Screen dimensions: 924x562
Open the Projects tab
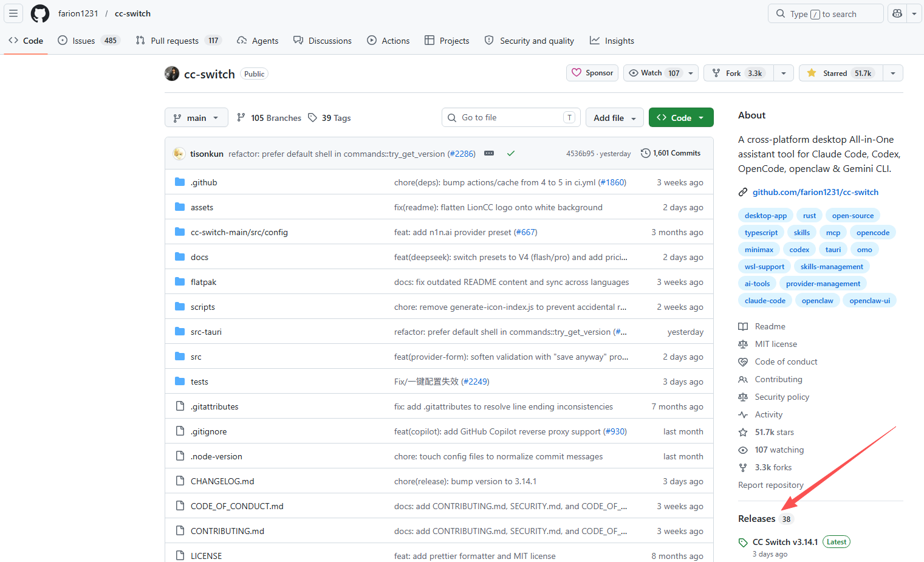click(x=447, y=41)
